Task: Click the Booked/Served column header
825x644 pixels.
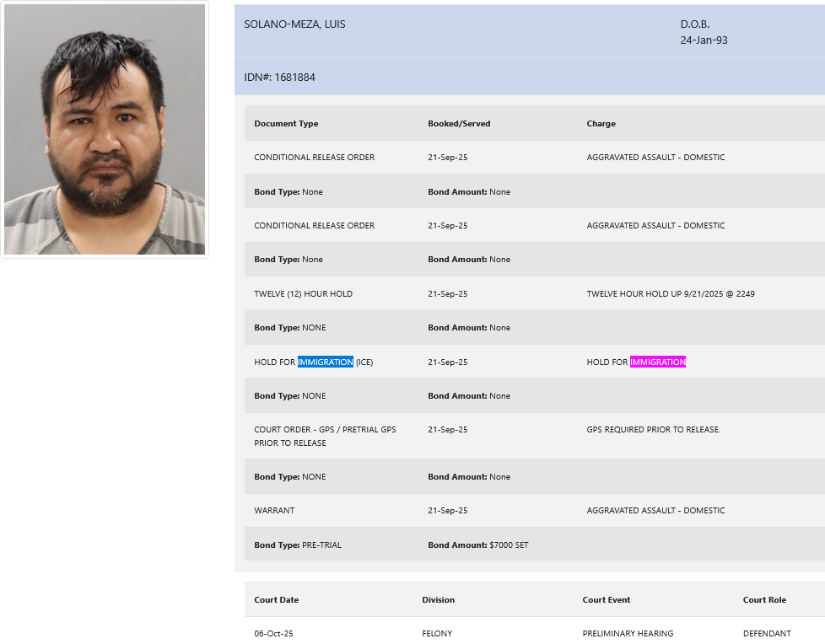Action: (459, 124)
